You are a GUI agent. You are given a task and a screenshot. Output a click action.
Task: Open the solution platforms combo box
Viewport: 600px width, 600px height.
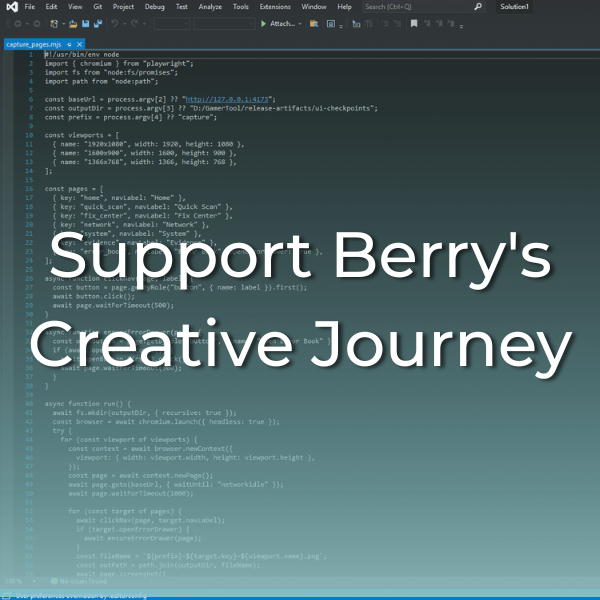pos(224,24)
